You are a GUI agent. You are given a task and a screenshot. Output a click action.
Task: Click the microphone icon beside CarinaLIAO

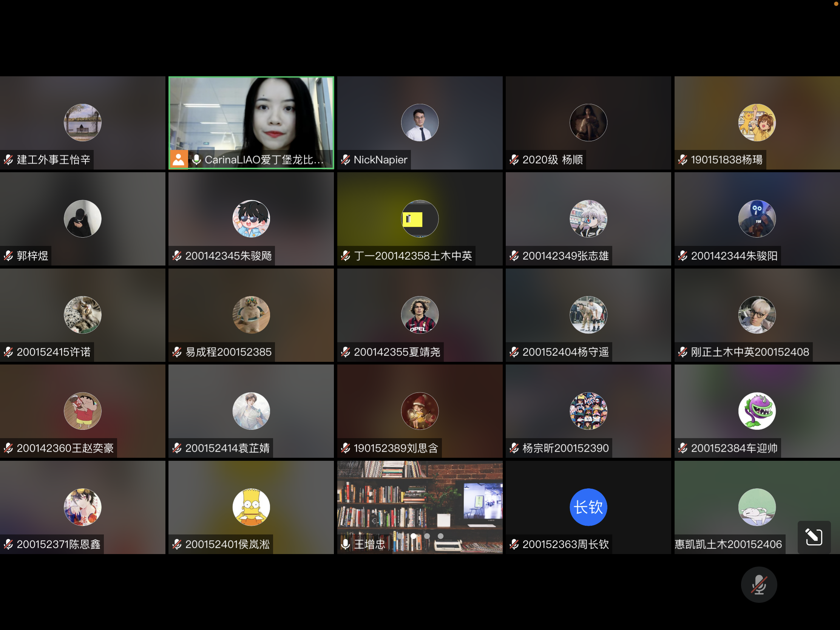point(196,160)
